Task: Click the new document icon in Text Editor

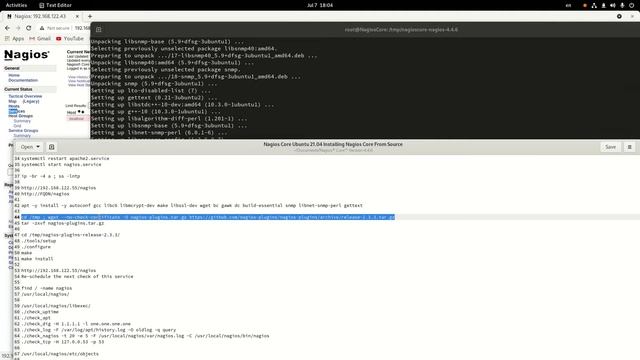Action: (51, 147)
